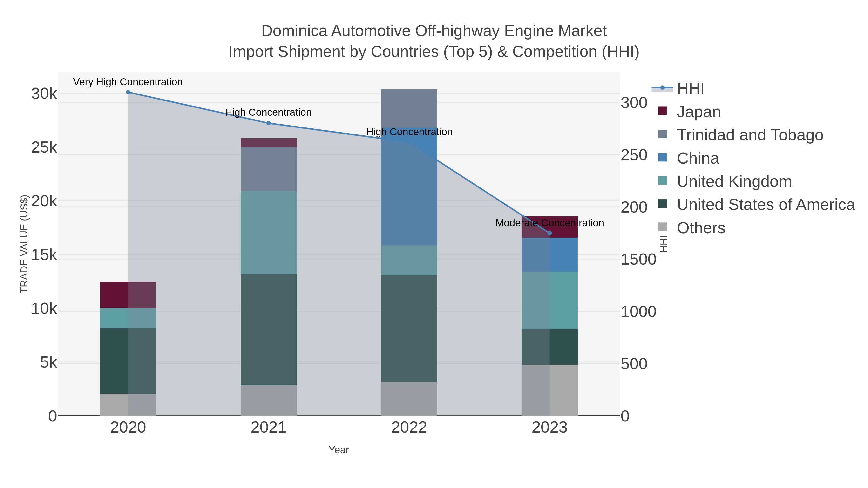Click the 2020 United Kingdom bar segment

point(128,318)
